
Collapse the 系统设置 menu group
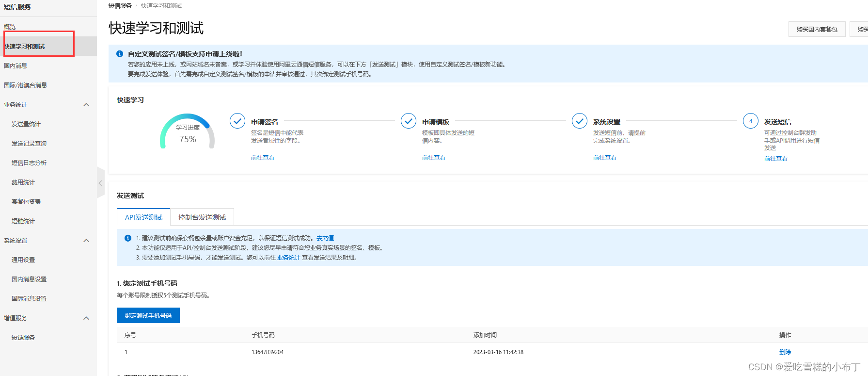[86, 241]
